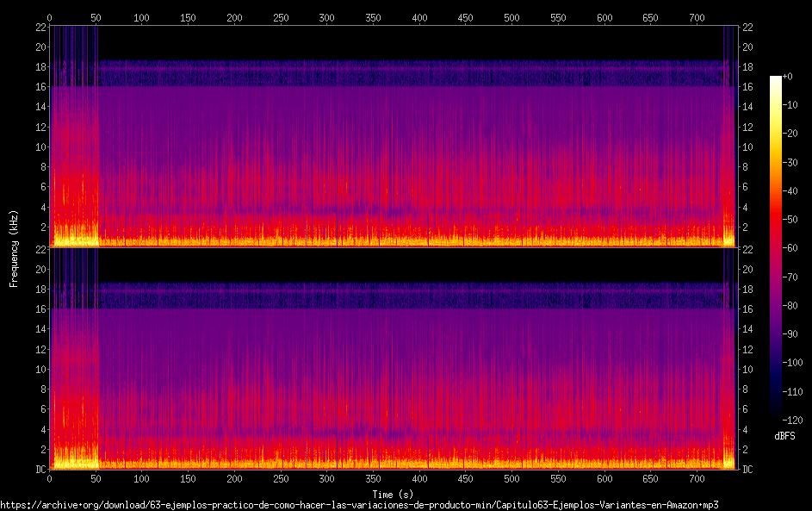The image size is (812, 511).
Task: Click the "Frequency (kHz)" axis label
Action: point(14,249)
